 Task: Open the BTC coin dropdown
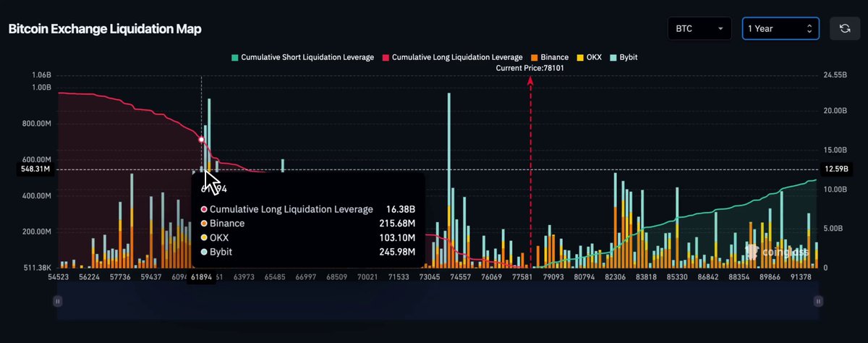tap(701, 28)
